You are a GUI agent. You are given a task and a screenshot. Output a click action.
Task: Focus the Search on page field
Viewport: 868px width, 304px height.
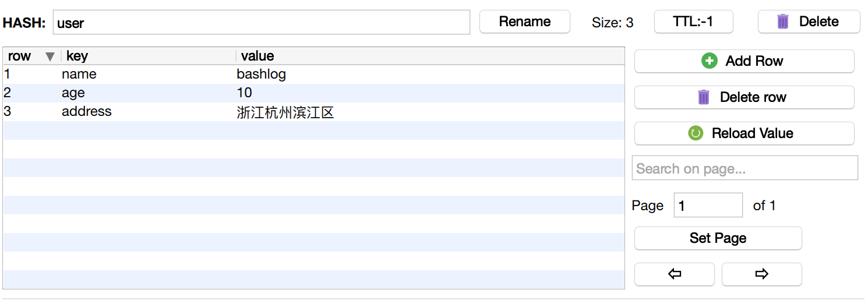pos(744,168)
